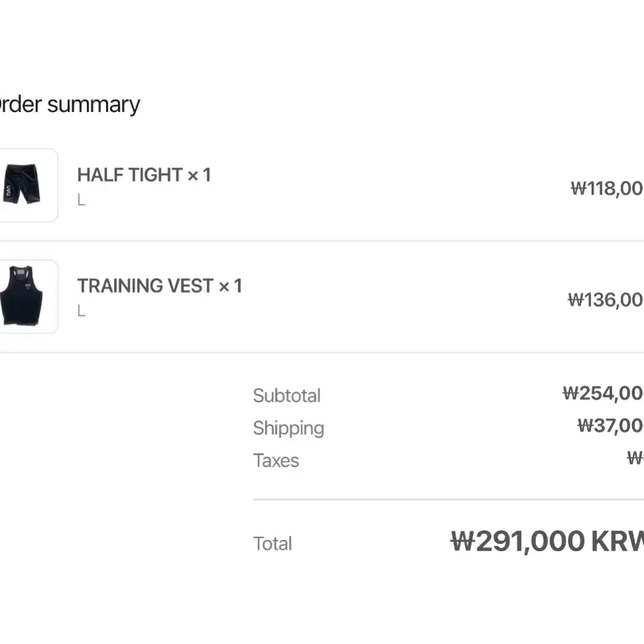Image resolution: width=644 pixels, height=644 pixels.
Task: Click the ₩291,000 KRW total amount
Action: 547,541
